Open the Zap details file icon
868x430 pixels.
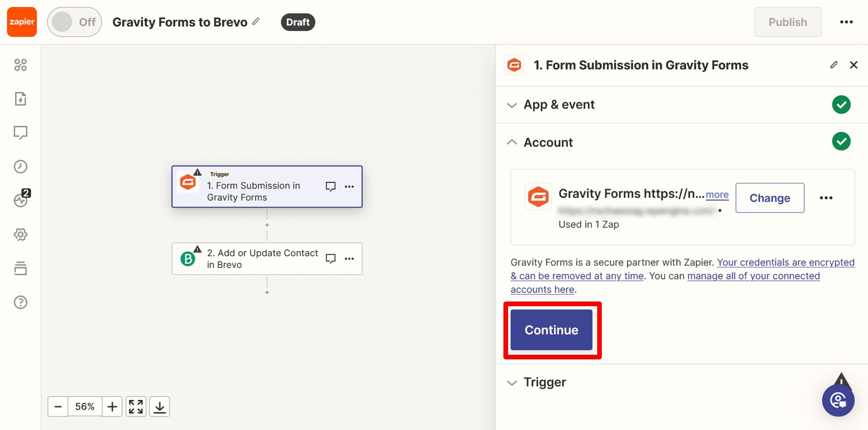(21, 99)
